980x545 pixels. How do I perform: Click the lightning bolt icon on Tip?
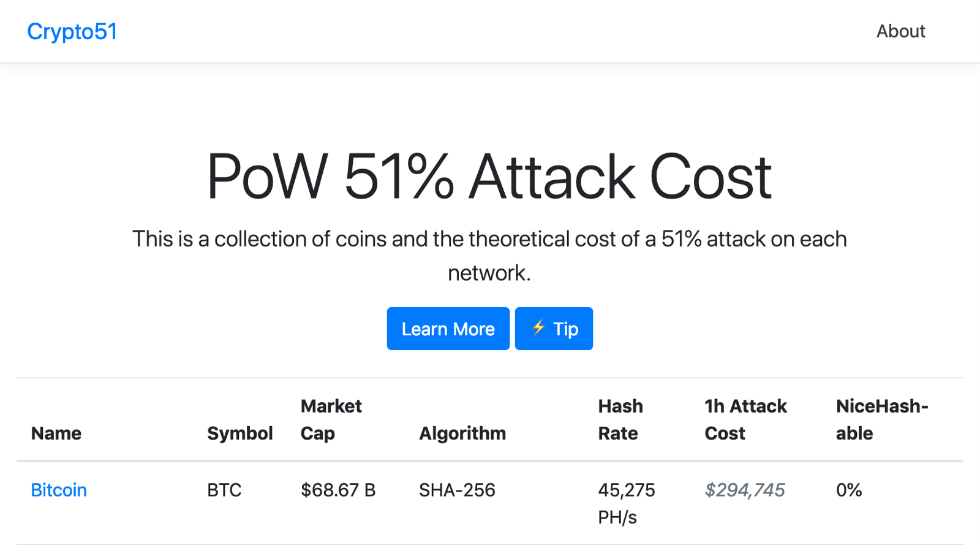[538, 328]
